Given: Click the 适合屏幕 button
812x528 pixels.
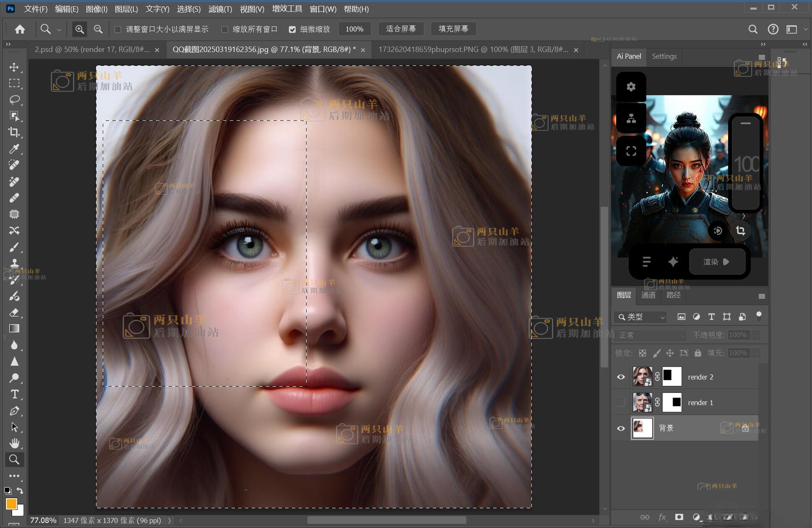Looking at the screenshot, I should click(401, 29).
